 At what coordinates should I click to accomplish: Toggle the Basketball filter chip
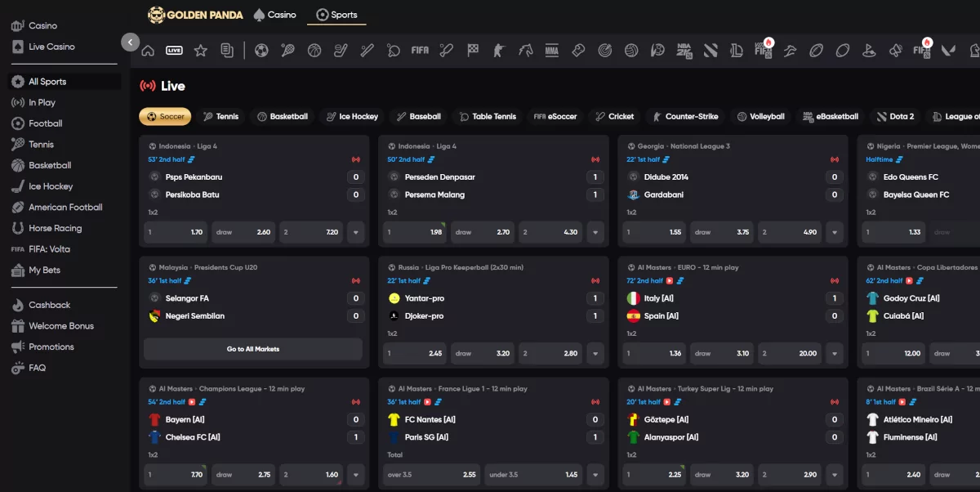click(283, 116)
